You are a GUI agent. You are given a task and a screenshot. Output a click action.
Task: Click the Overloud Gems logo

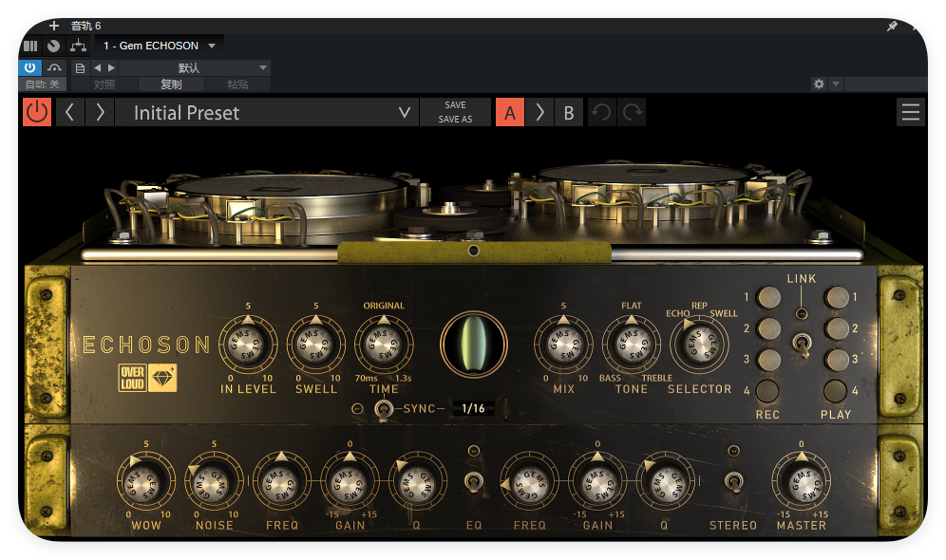pyautogui.click(x=147, y=378)
